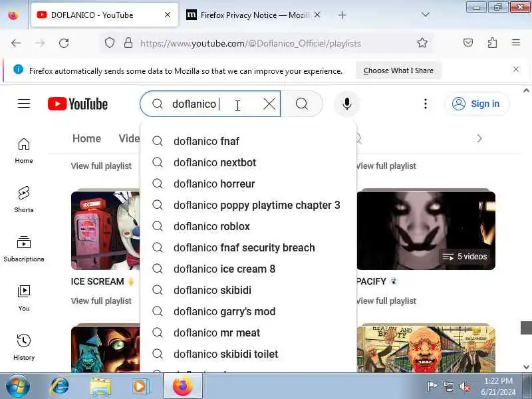The width and height of the screenshot is (532, 399).
Task: Open supermarket zombie playlist thumbnail
Action: tap(426, 349)
